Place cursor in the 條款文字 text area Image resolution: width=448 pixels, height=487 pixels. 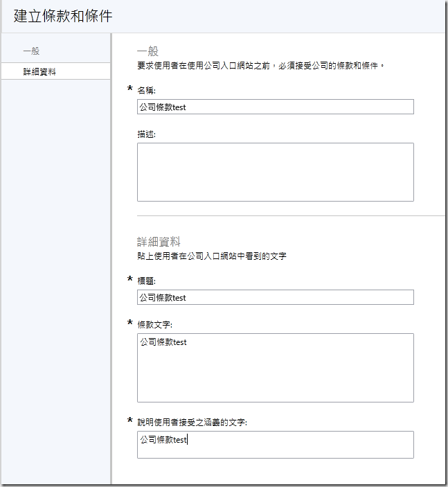pyautogui.click(x=275, y=368)
